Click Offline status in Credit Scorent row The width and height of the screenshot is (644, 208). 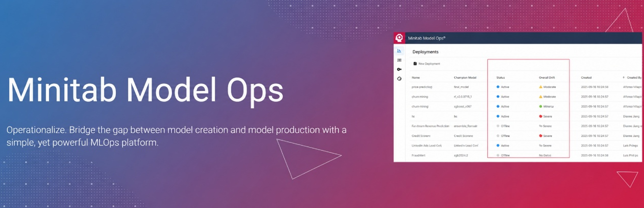point(503,136)
